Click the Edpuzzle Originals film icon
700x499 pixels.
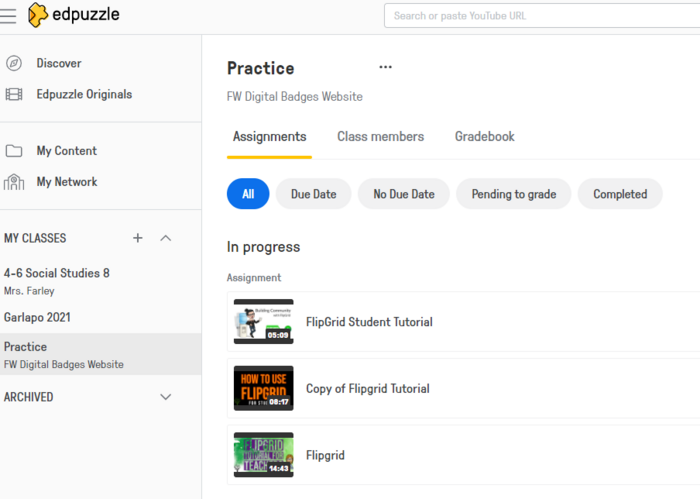point(14,95)
